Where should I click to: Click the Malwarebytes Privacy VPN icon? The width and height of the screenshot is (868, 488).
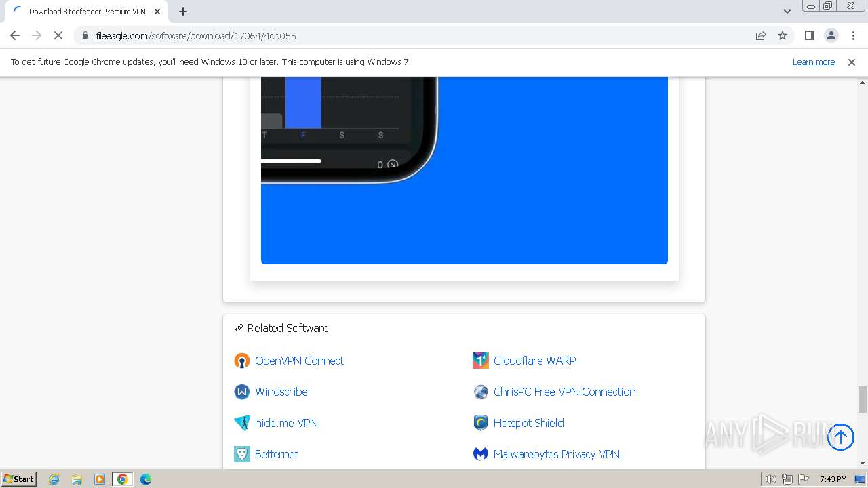point(481,454)
